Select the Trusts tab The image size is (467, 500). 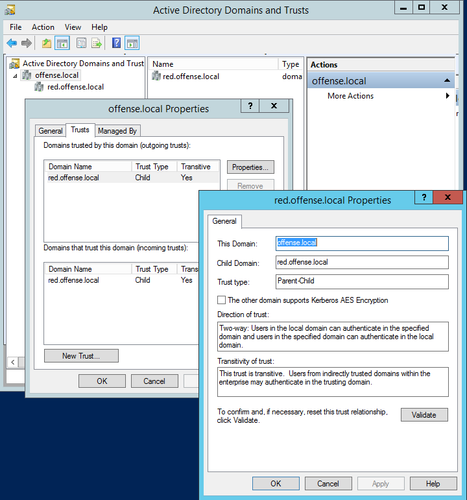pos(80,130)
